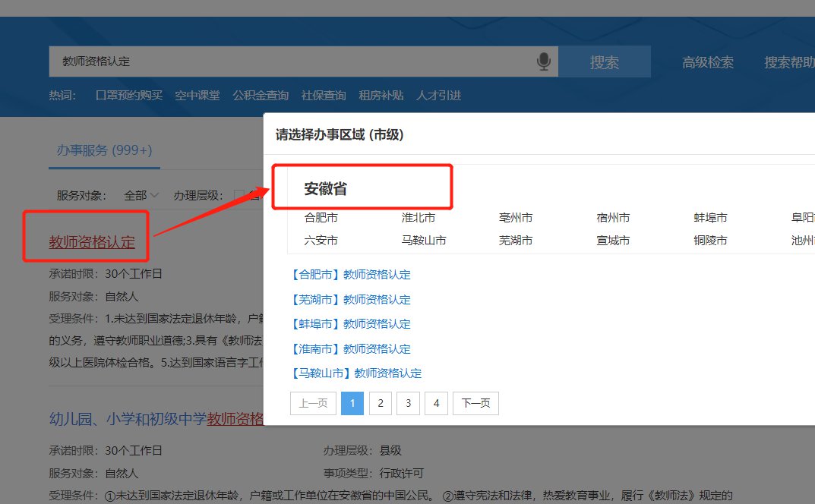Click hot word 口罩预约购买
This screenshot has width=815, height=504.
[x=129, y=96]
